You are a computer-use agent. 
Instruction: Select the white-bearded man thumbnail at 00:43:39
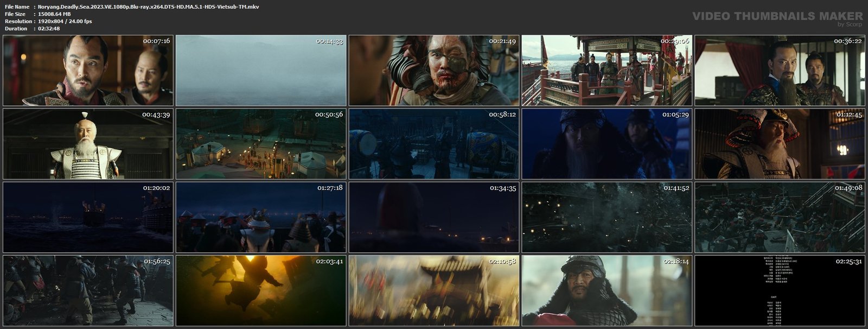coord(88,144)
